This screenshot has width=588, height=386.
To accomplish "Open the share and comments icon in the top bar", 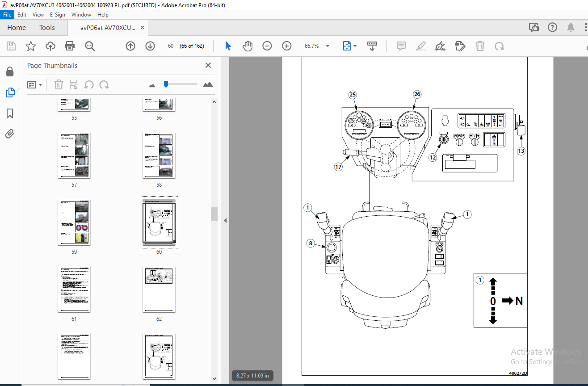I will (534, 28).
